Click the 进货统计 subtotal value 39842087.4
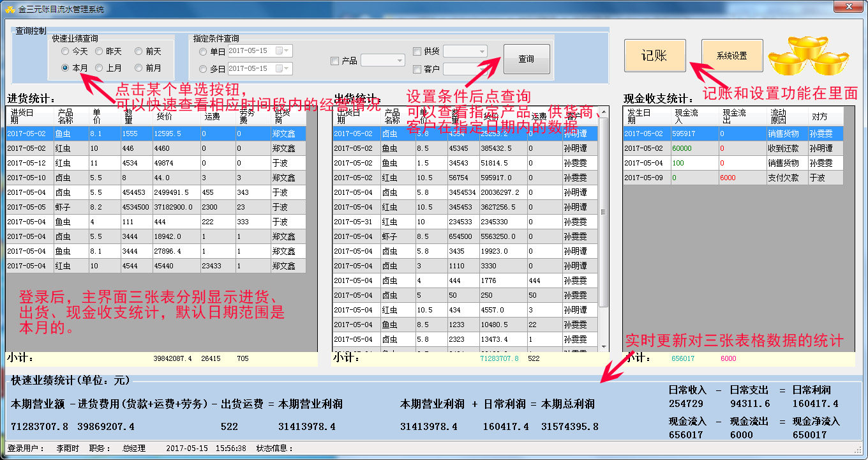The height and width of the screenshot is (460, 868). pyautogui.click(x=173, y=359)
